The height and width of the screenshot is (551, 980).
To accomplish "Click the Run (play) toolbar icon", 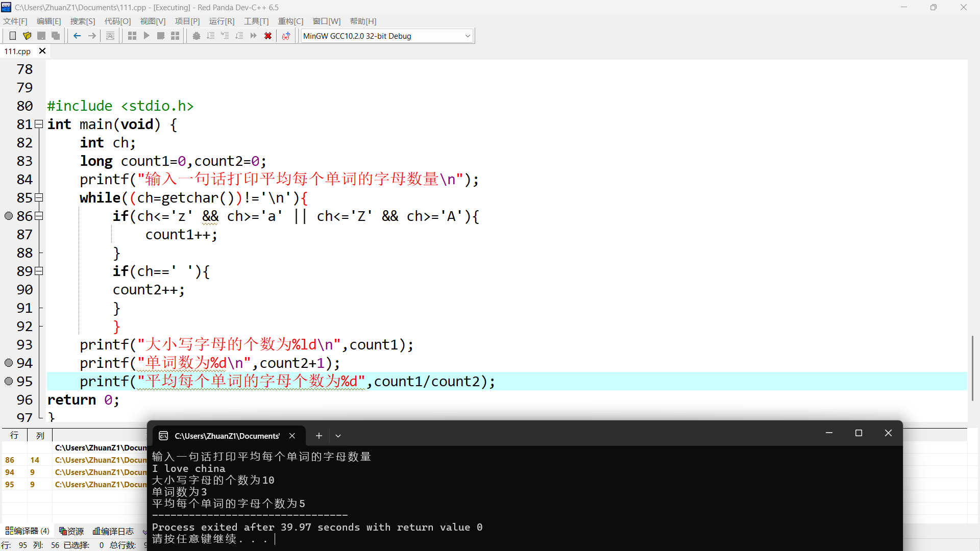I will pos(146,36).
